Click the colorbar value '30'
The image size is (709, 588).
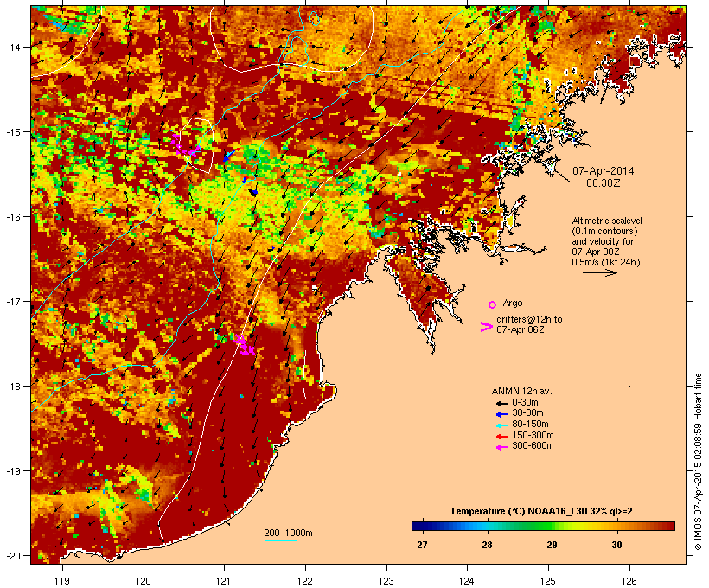616,545
